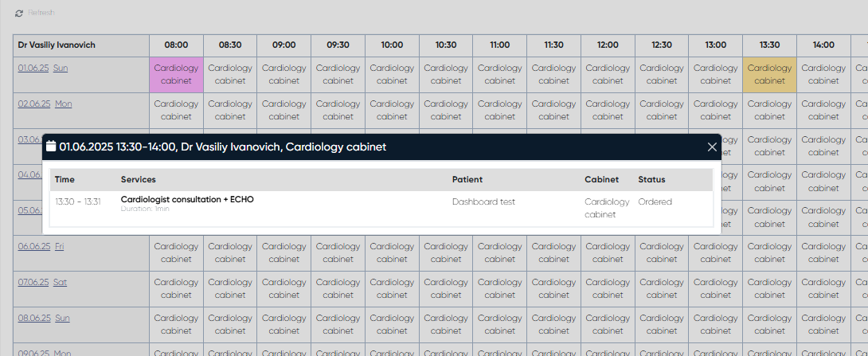Open the 08.06.25 date link
Viewport: 868px width, 356px height.
click(x=34, y=319)
